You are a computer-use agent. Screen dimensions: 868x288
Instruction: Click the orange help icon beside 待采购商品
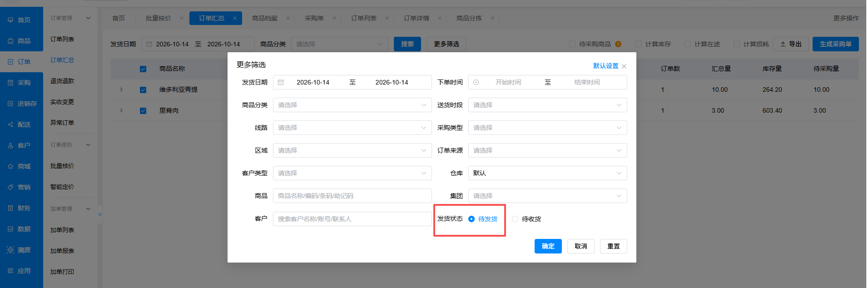pyautogui.click(x=618, y=44)
